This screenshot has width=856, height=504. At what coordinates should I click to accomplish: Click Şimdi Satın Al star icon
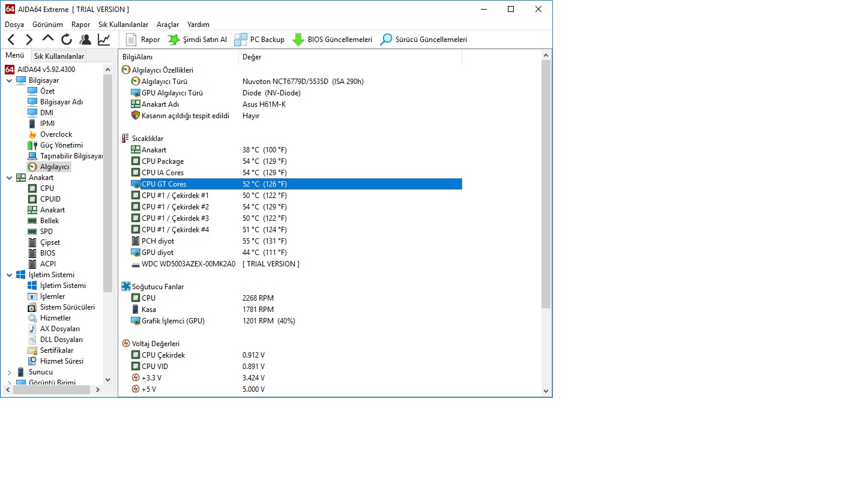click(x=173, y=40)
